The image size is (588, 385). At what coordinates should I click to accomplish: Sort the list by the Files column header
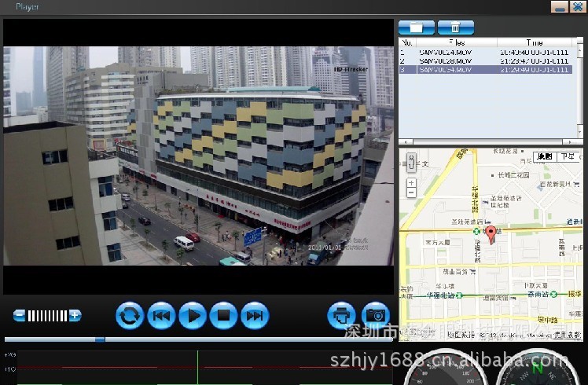click(457, 42)
